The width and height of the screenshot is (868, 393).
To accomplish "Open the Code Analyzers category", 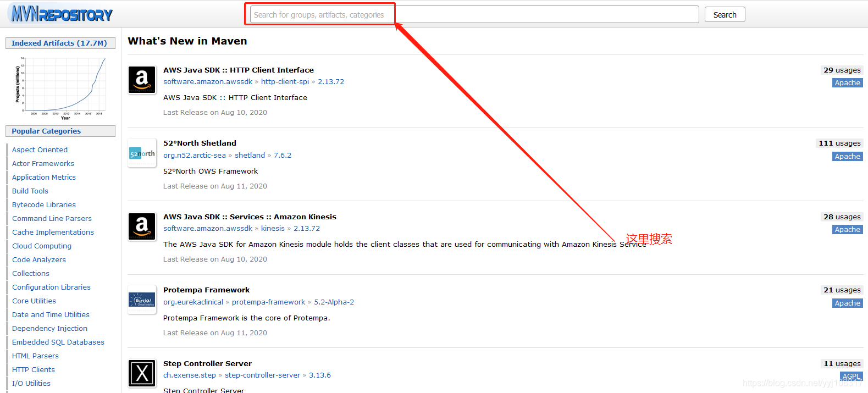I will [39, 259].
